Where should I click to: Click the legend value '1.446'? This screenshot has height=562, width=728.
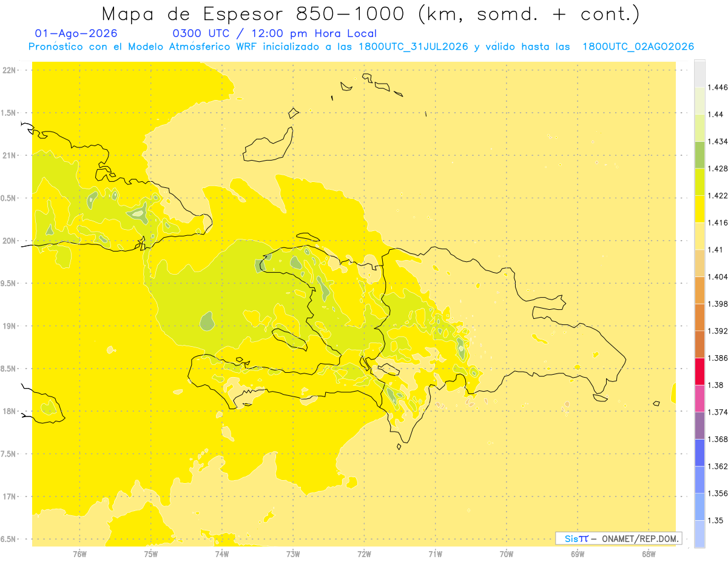718,87
